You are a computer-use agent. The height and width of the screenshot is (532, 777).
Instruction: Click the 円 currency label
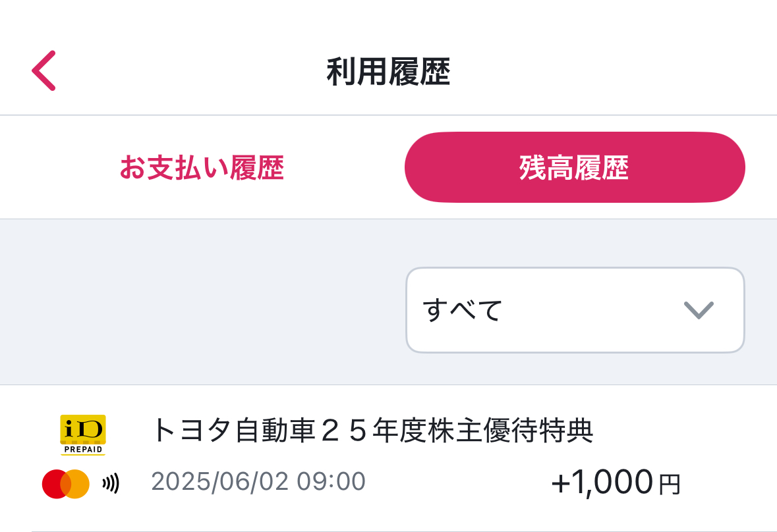[x=670, y=486]
